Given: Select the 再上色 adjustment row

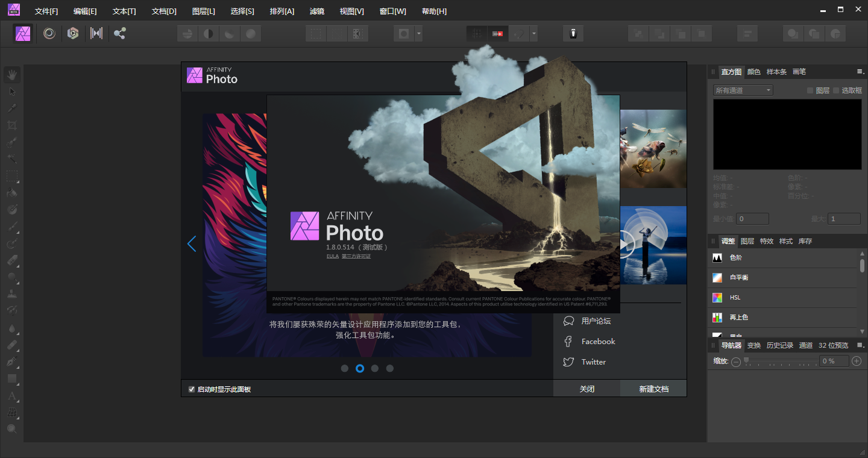Looking at the screenshot, I should click(x=782, y=318).
